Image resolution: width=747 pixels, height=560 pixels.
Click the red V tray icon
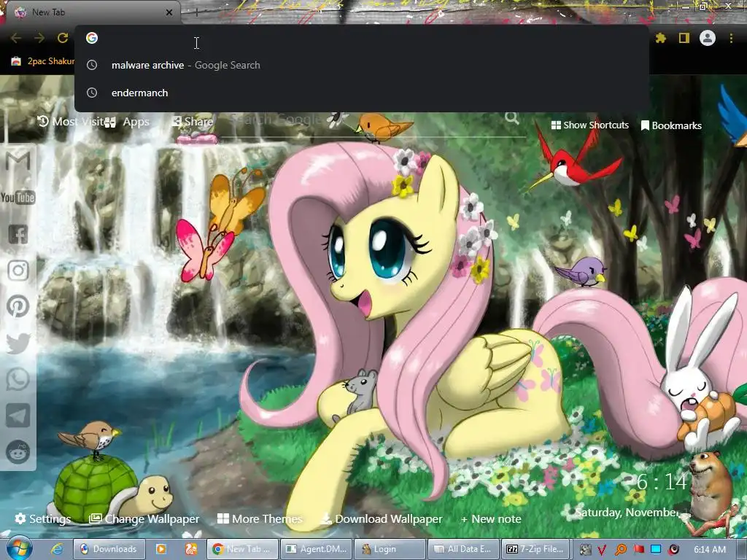coord(602,550)
